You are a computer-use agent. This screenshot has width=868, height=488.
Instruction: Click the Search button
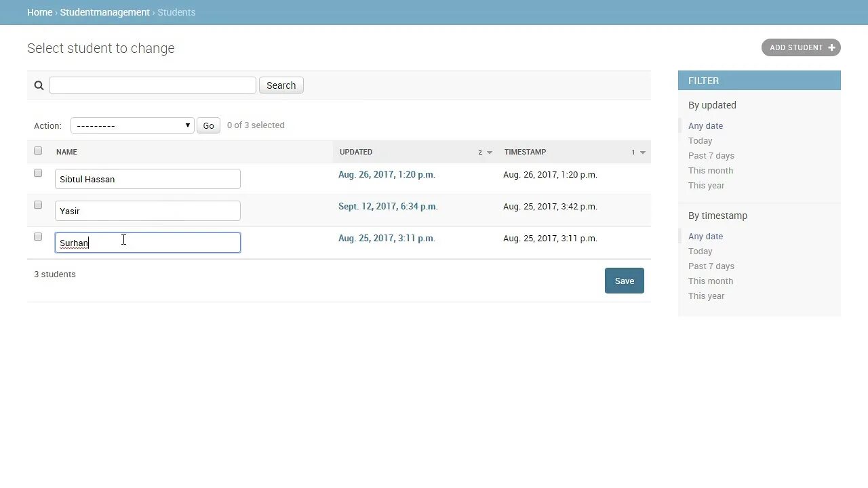click(x=281, y=85)
